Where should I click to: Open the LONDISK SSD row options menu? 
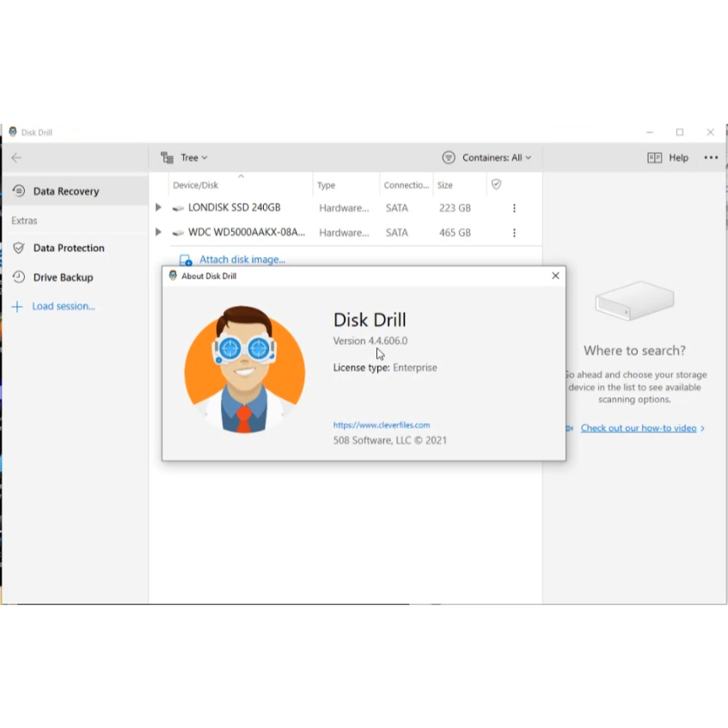pos(514,208)
